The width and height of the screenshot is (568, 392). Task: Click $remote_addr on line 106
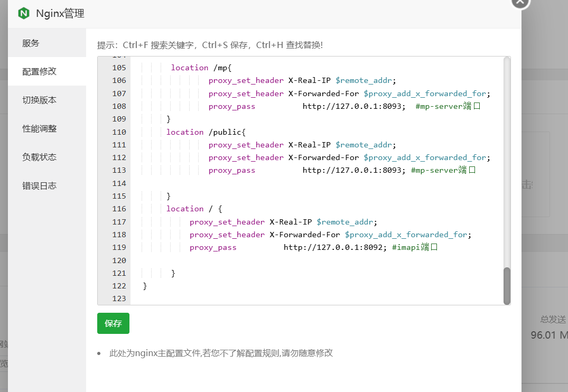pyautogui.click(x=364, y=80)
